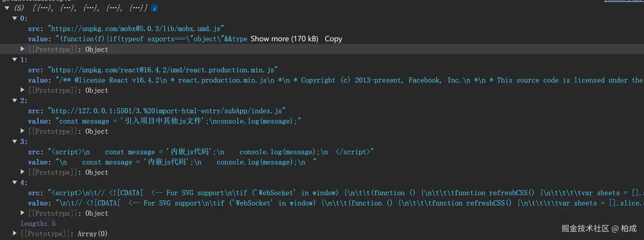
Task: Click the React license value string
Action: [x=349, y=80]
